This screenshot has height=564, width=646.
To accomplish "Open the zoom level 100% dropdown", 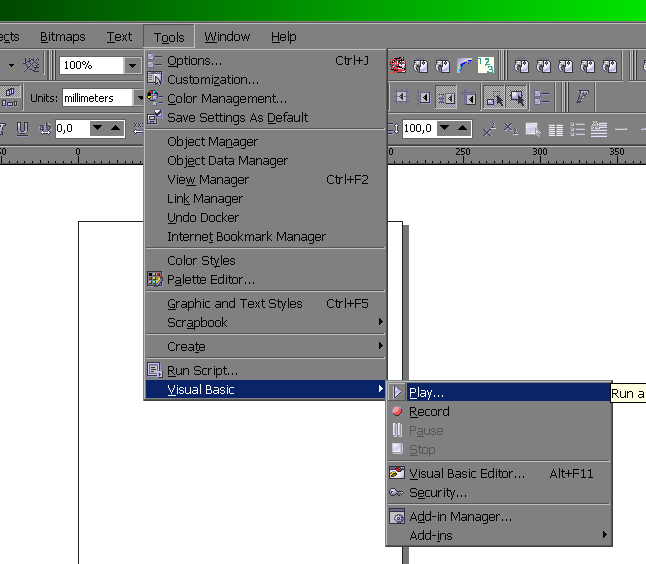I will [x=133, y=66].
